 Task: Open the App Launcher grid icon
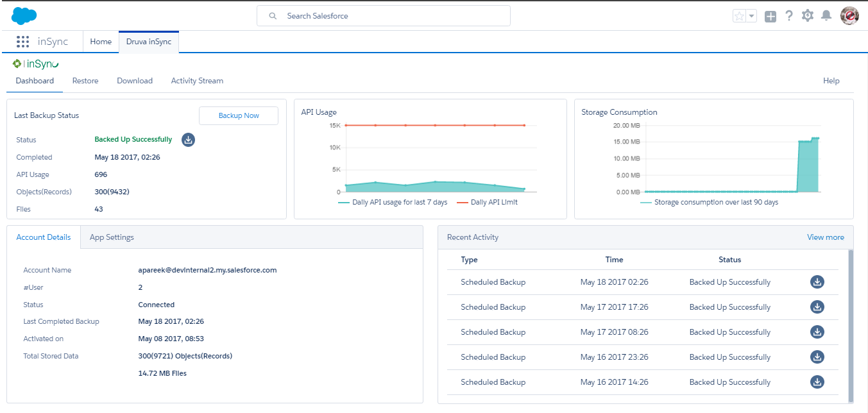click(23, 42)
